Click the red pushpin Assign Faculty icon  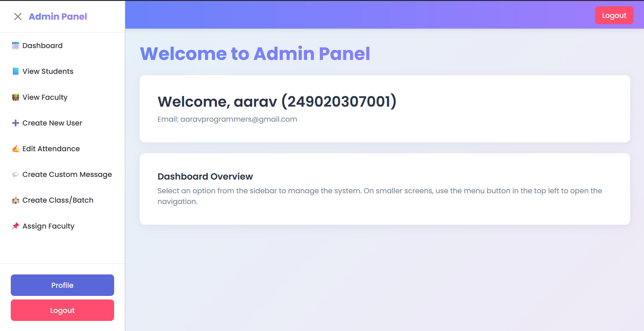coord(15,226)
